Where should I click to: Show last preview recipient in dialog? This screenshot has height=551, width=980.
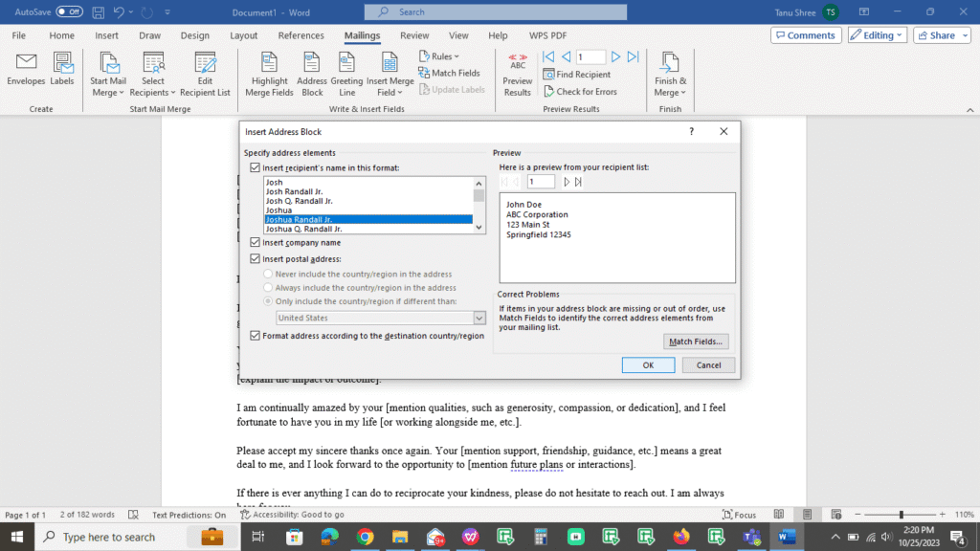coord(578,182)
